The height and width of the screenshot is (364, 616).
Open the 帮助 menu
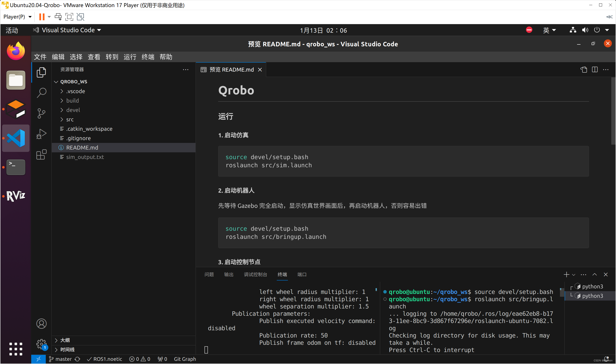tap(166, 57)
